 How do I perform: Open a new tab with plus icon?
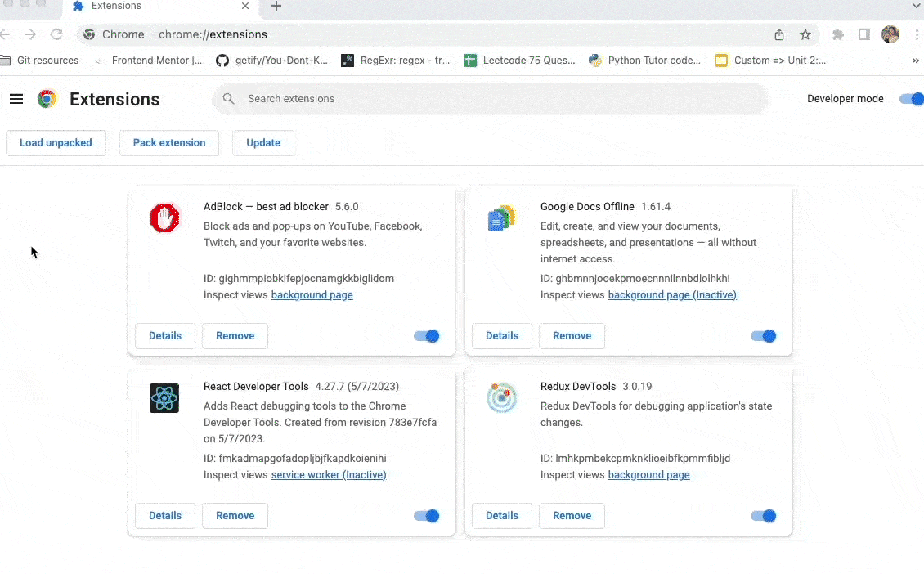tap(276, 7)
